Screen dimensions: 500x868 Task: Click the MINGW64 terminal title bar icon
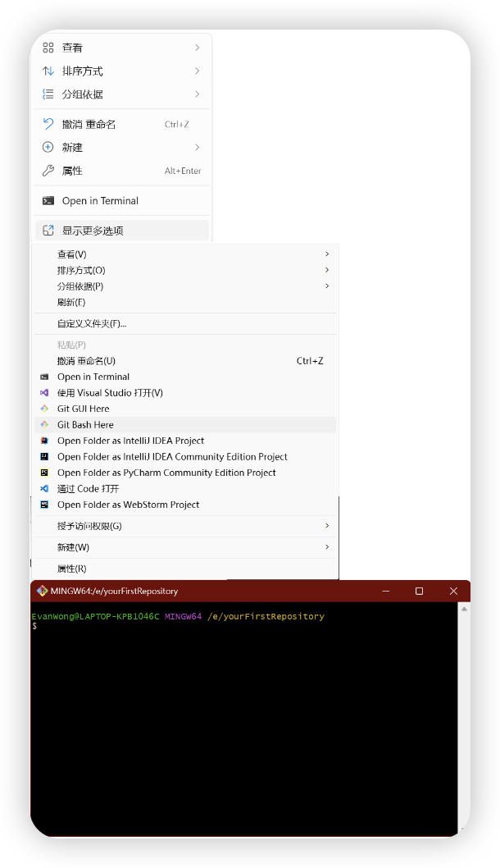42,591
